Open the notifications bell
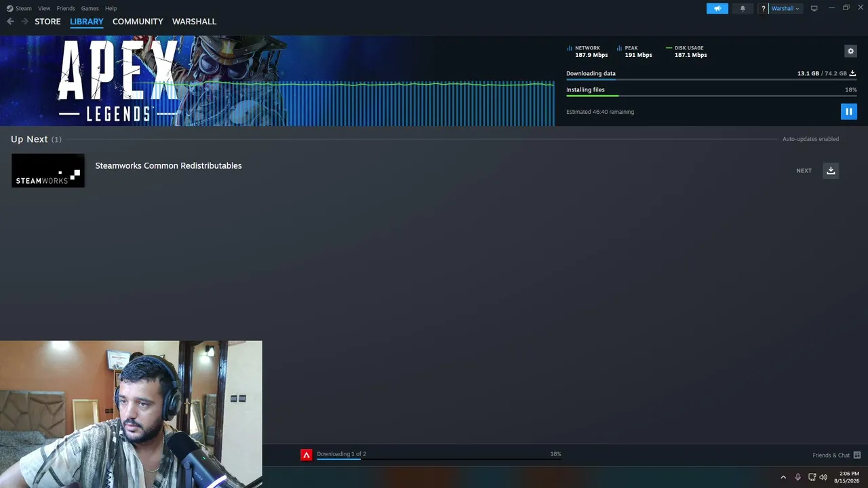 pyautogui.click(x=743, y=8)
